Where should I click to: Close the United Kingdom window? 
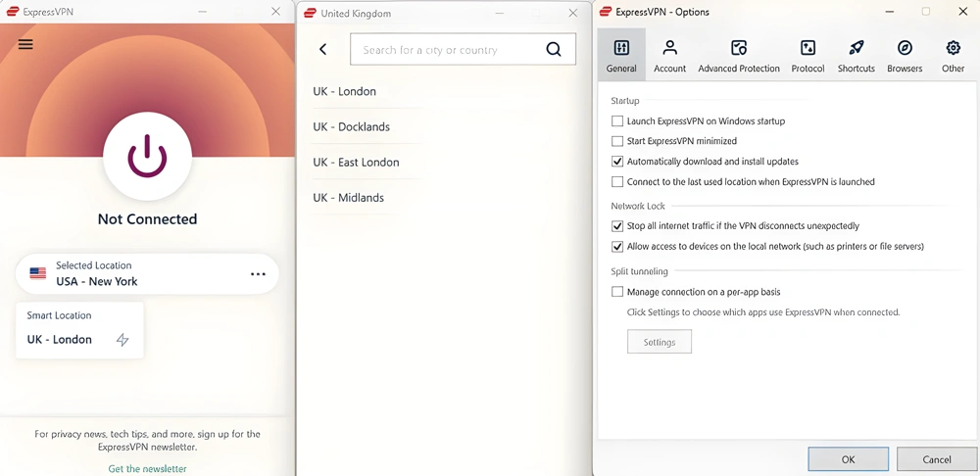(x=573, y=13)
